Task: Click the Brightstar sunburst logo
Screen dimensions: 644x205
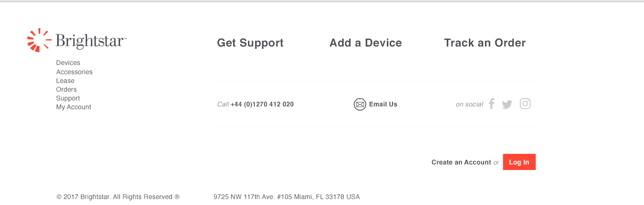Action: coord(39,40)
